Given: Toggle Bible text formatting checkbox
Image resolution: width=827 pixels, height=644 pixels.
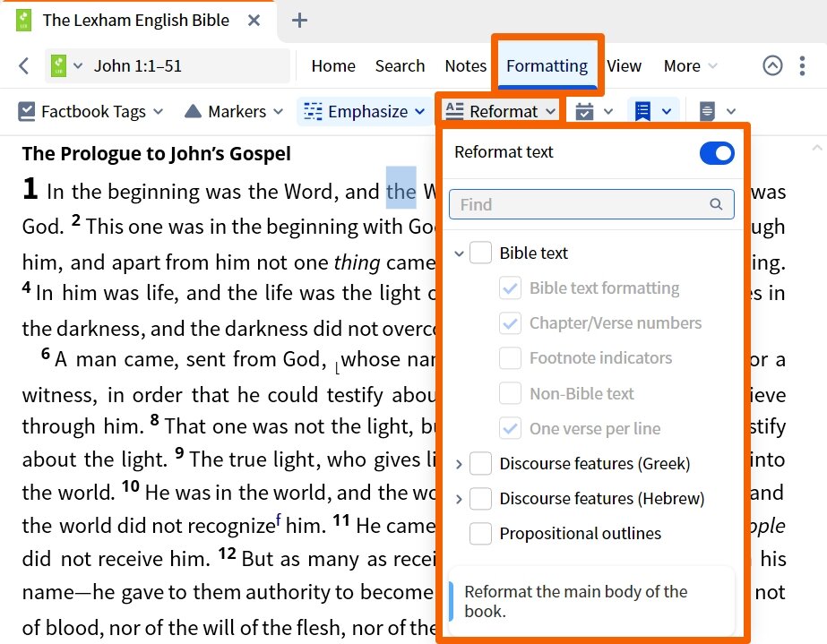Looking at the screenshot, I should click(x=510, y=288).
